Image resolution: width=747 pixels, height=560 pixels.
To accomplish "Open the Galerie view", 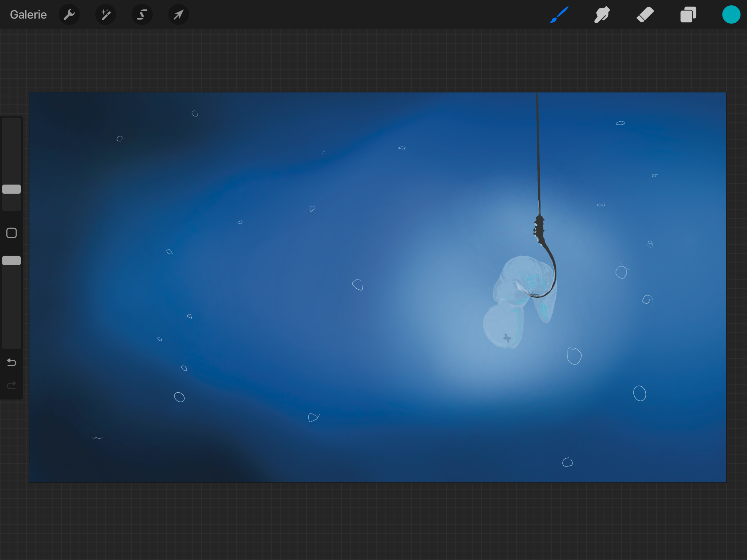I will point(28,15).
